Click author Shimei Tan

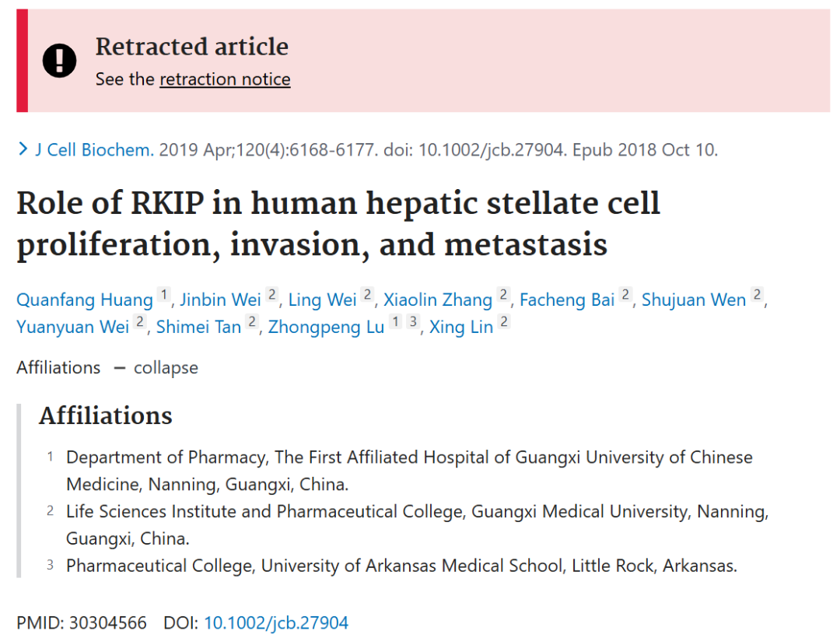click(199, 327)
